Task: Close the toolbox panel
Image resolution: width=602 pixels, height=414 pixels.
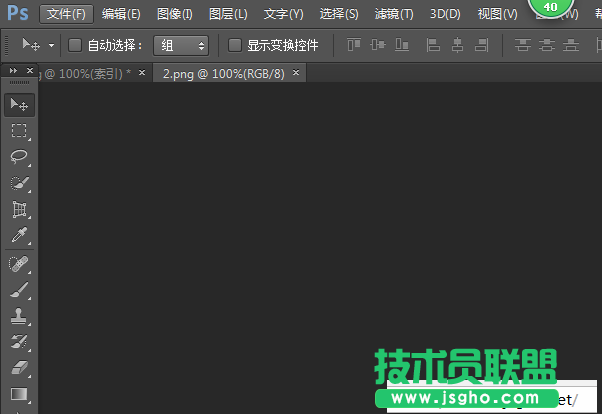Action: click(x=30, y=71)
